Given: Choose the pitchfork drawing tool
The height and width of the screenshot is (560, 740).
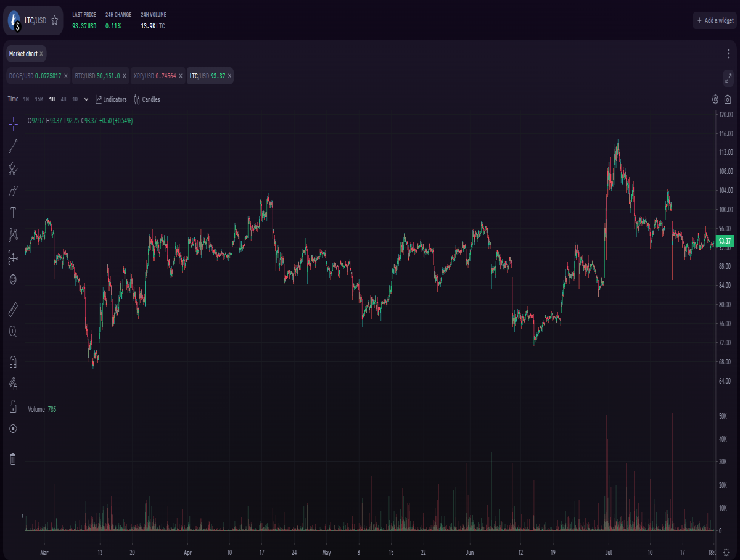Looking at the screenshot, I should click(x=13, y=168).
